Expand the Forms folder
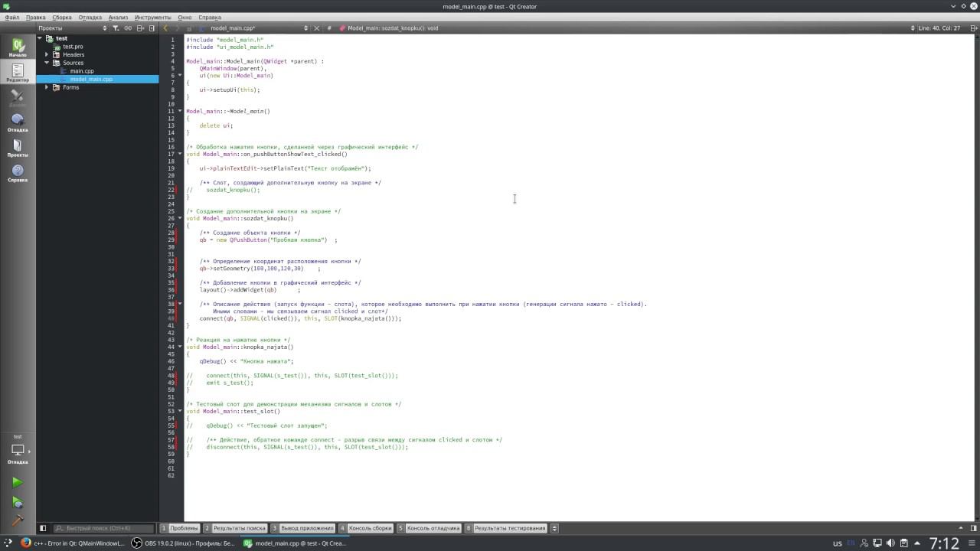The height and width of the screenshot is (551, 980). (47, 87)
